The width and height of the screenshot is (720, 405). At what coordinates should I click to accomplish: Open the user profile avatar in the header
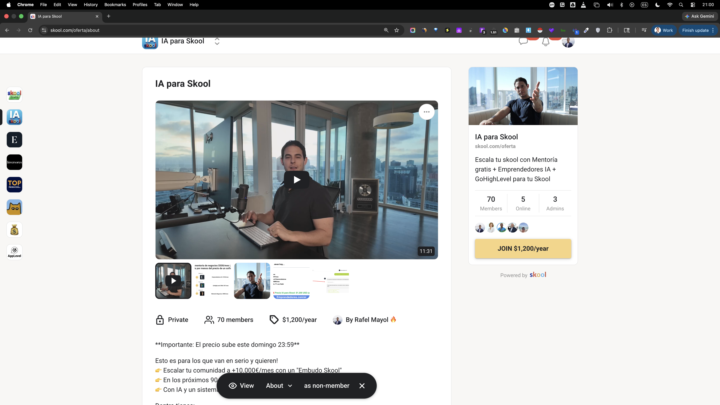[568, 42]
